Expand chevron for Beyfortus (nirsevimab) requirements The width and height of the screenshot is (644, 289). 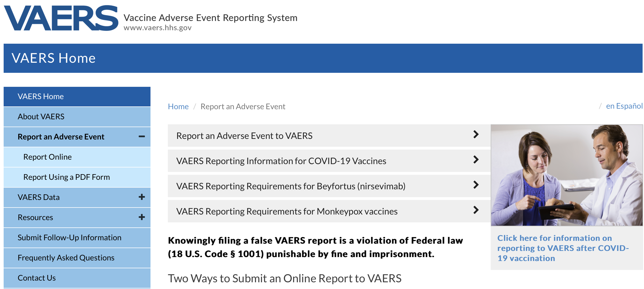476,185
